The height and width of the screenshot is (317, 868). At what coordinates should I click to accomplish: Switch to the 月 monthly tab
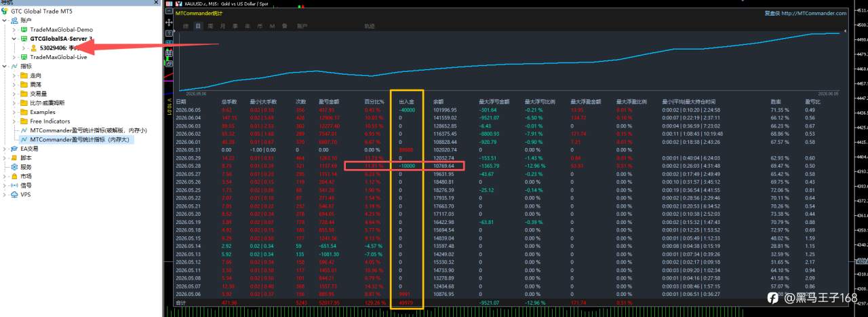pos(222,26)
